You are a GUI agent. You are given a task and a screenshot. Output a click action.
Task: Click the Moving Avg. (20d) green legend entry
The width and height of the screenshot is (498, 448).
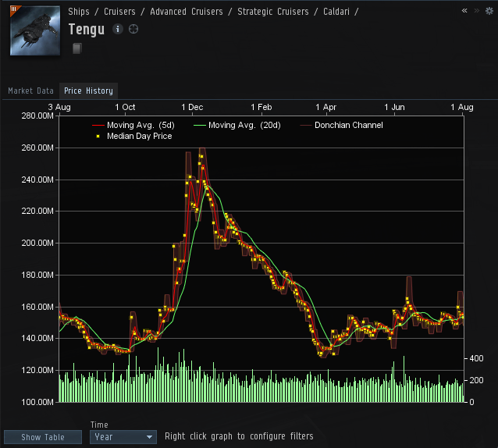pyautogui.click(x=237, y=126)
